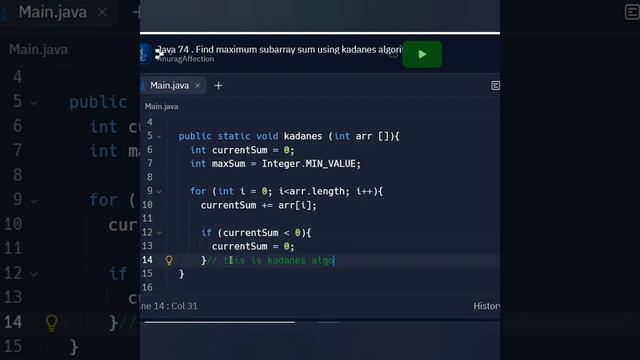640x360 pixels.
Task: Collapse the if block at line 12
Action: (159, 233)
